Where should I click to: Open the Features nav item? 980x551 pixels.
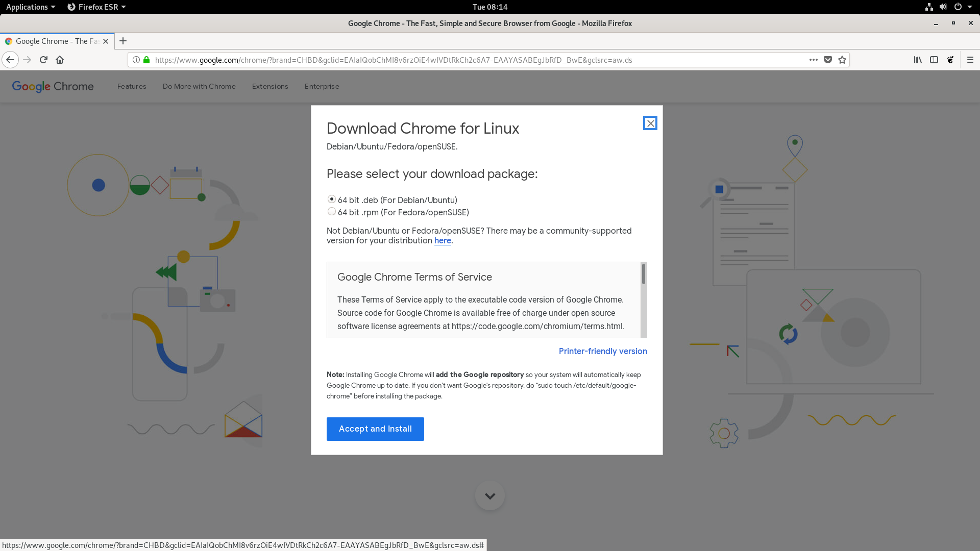click(x=132, y=86)
